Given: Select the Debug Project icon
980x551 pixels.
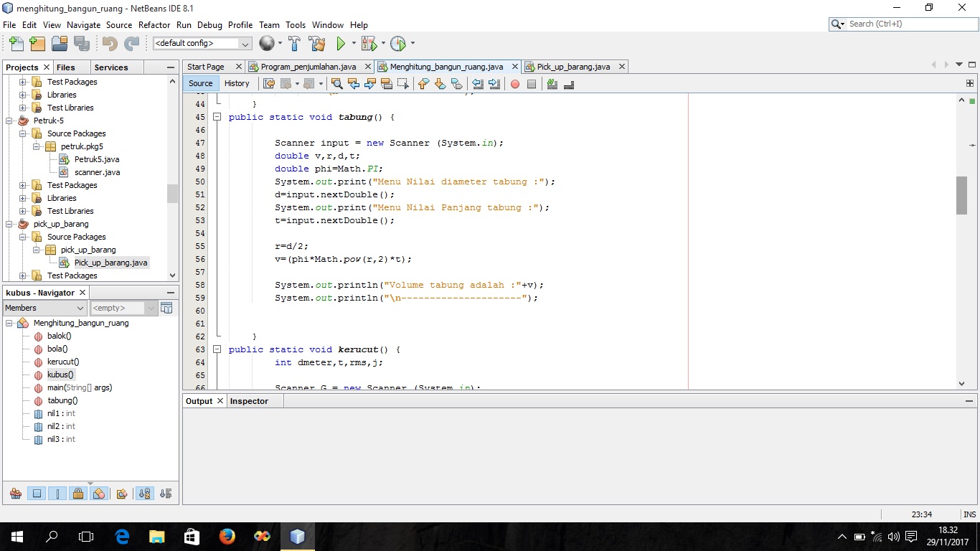Looking at the screenshot, I should pos(368,43).
